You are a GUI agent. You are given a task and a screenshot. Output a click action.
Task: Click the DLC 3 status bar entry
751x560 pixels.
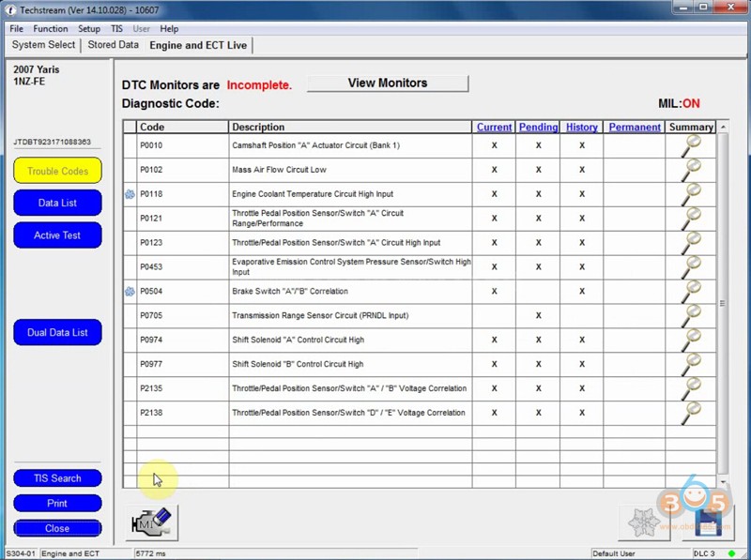tap(705, 553)
